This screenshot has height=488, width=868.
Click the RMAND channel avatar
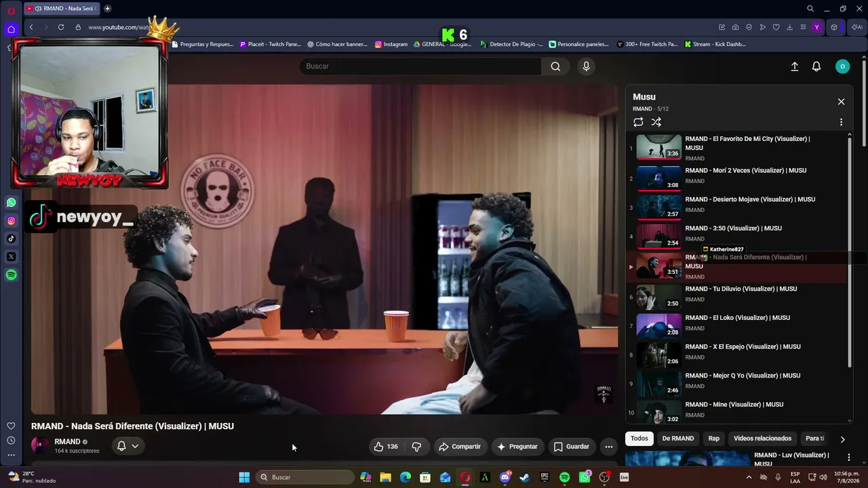tap(40, 445)
